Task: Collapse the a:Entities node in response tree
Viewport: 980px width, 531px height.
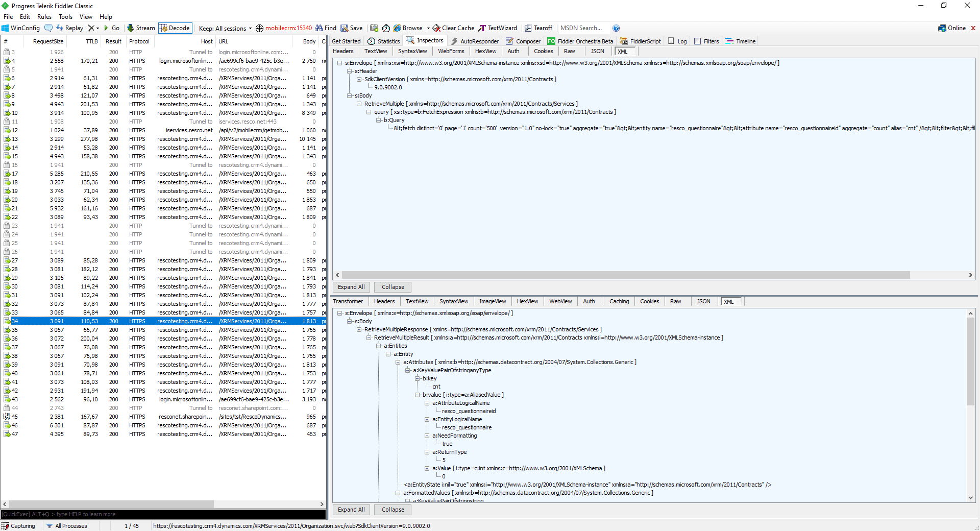Action: [379, 346]
